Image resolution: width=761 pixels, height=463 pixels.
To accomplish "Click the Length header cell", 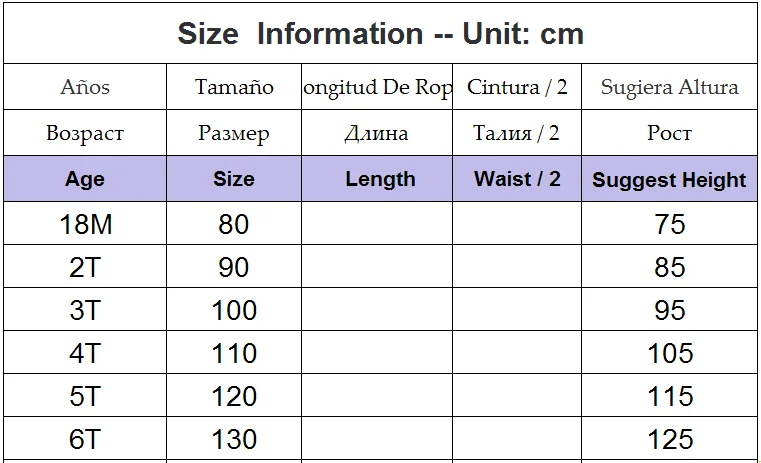I will pyautogui.click(x=377, y=179).
